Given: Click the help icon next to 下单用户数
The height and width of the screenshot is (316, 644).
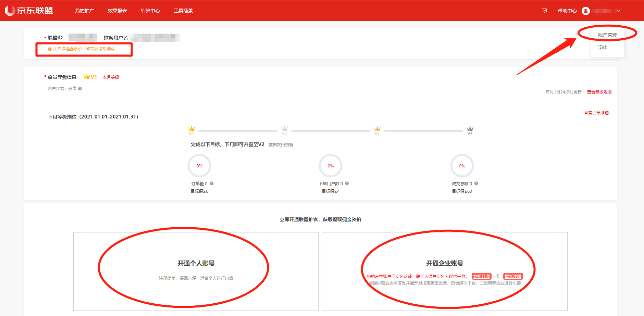Looking at the screenshot, I should pyautogui.click(x=347, y=184).
